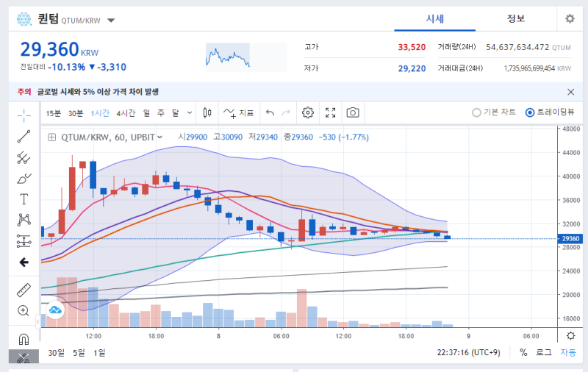Select the text annotation tool
Viewport: 588px width, 372px height.
pos(24,199)
